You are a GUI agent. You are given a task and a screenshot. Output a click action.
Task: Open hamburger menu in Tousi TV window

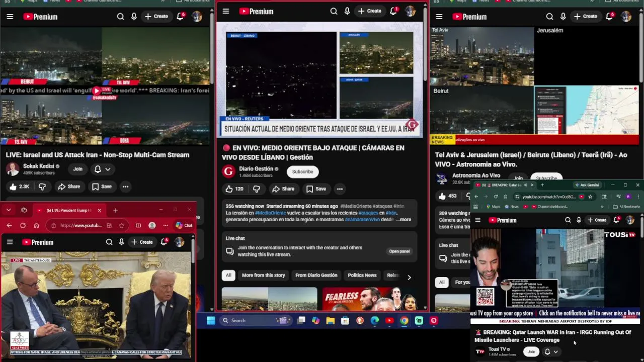[477, 220]
